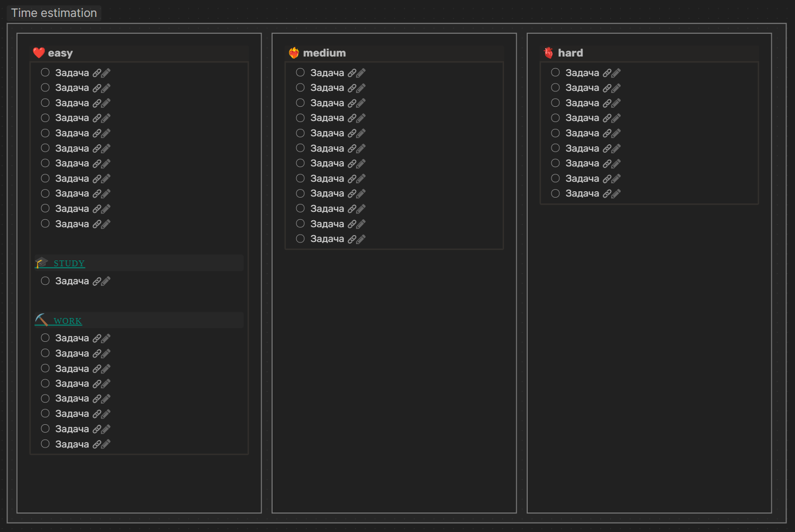Open the STUDY link

69,263
